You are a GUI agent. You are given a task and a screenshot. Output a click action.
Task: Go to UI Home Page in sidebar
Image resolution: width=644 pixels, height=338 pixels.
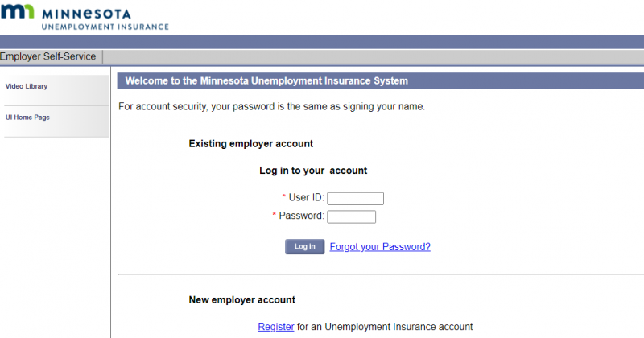[27, 117]
